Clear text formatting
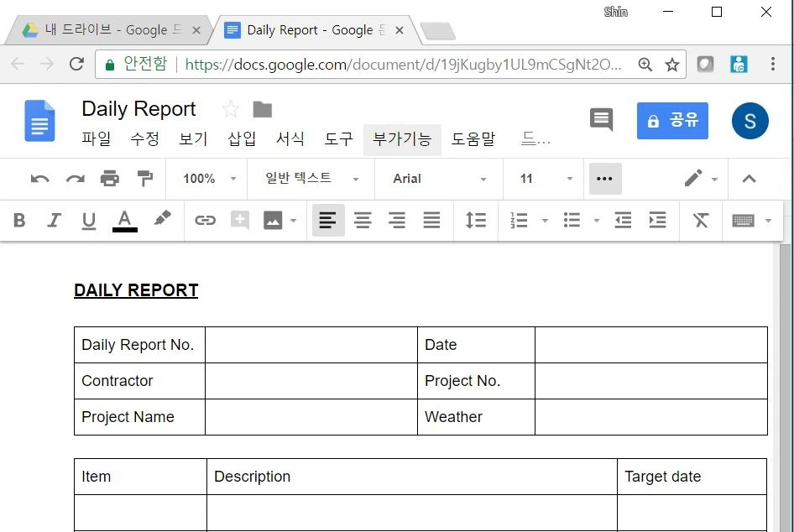This screenshot has height=532, width=794. coord(701,220)
